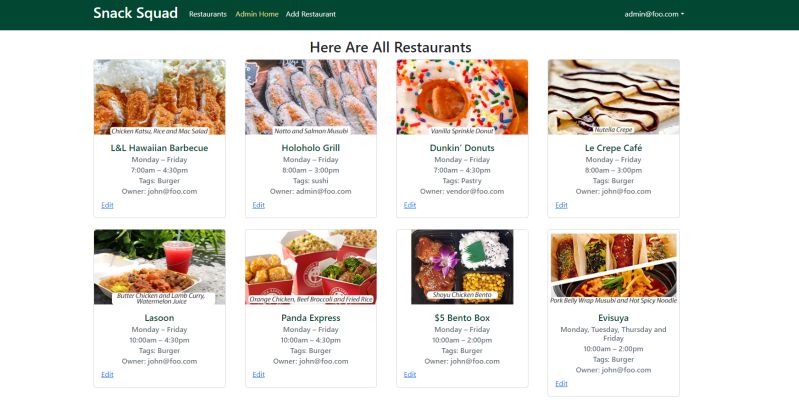This screenshot has height=405, width=799.
Task: Click the Shoyu Chicken Bento image
Action: [462, 267]
